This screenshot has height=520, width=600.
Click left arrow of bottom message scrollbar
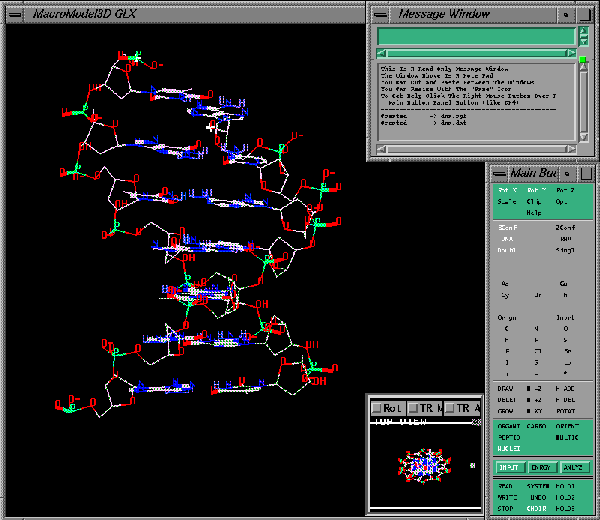(x=382, y=149)
